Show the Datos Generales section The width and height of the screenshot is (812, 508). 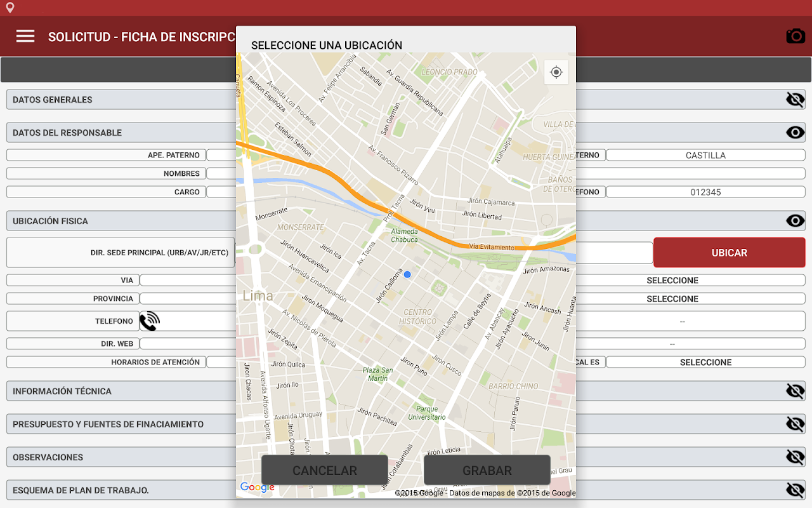[796, 100]
